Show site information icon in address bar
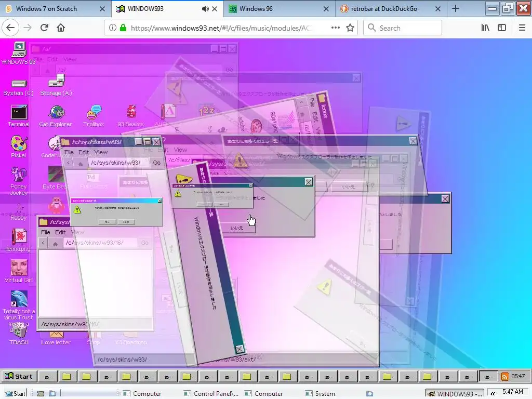This screenshot has height=399, width=532. pos(113,28)
